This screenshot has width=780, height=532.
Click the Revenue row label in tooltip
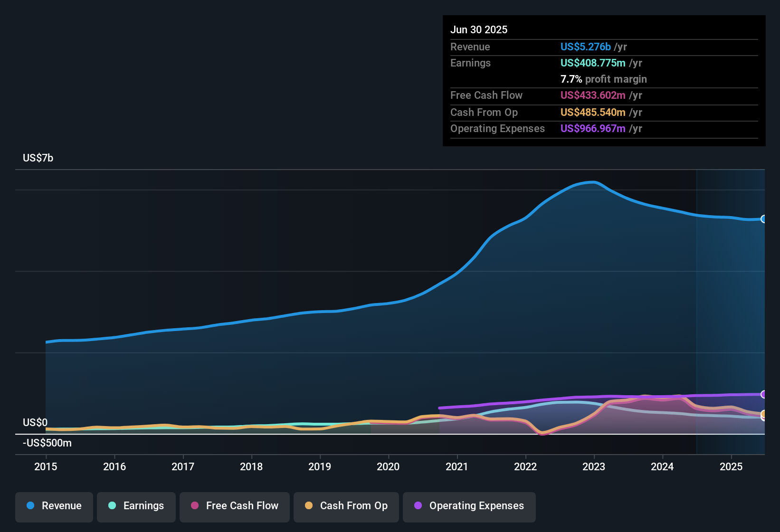[x=470, y=47]
